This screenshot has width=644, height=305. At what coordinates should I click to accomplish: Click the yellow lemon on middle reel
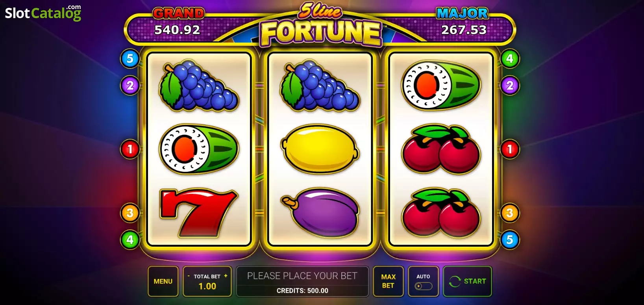[320, 149]
